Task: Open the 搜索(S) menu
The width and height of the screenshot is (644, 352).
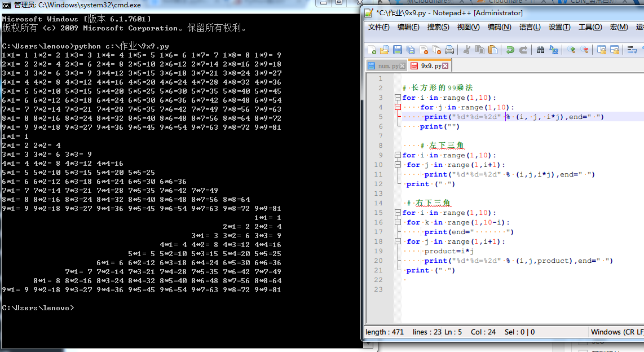Action: click(x=438, y=27)
